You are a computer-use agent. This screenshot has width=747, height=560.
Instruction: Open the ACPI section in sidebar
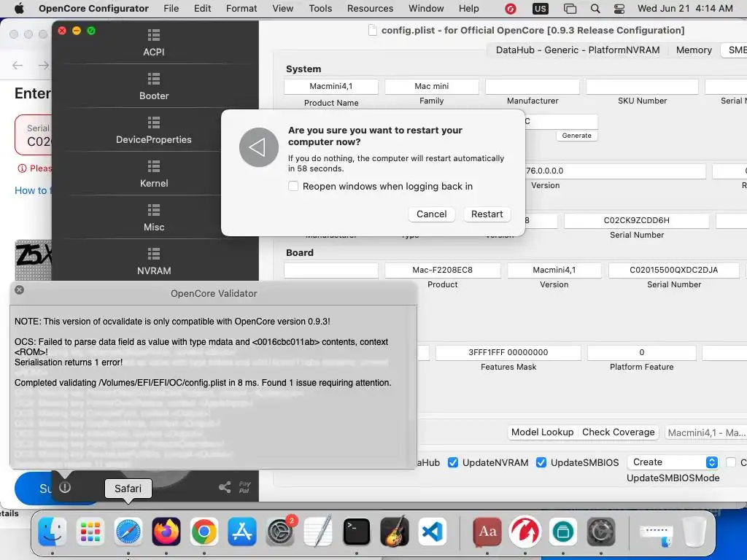153,42
